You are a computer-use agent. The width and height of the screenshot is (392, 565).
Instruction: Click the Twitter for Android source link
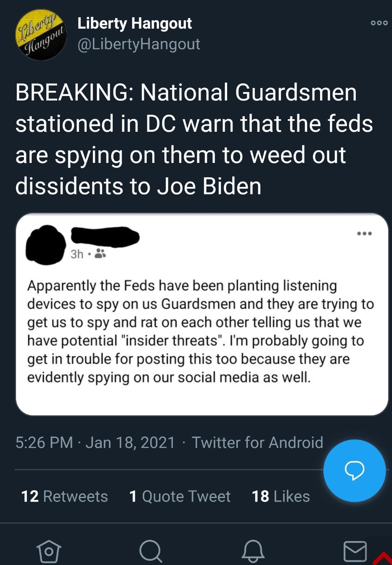point(257,442)
